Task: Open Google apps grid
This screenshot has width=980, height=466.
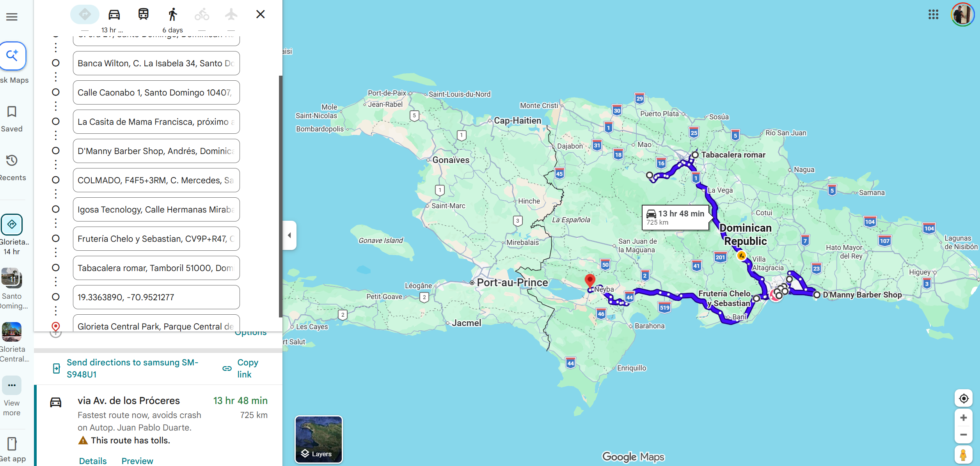Action: point(934,15)
